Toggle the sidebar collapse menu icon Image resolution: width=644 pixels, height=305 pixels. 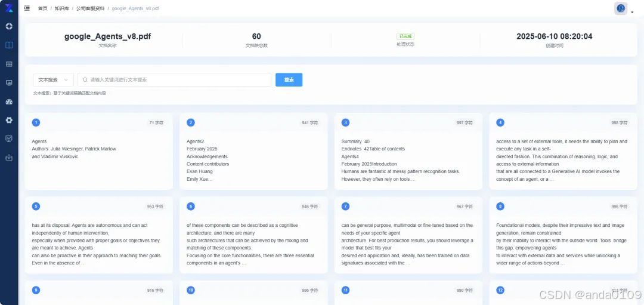(27, 8)
